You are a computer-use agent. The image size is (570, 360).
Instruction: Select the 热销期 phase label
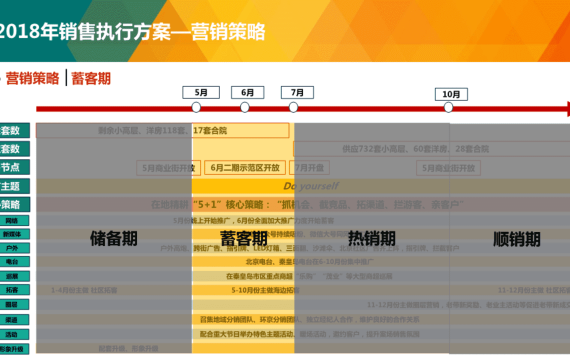(372, 239)
